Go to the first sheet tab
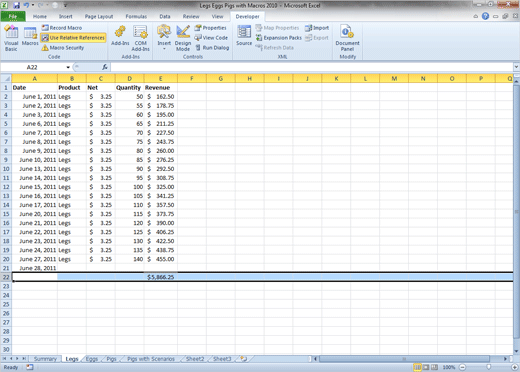This screenshot has width=520, height=372. 5,359
